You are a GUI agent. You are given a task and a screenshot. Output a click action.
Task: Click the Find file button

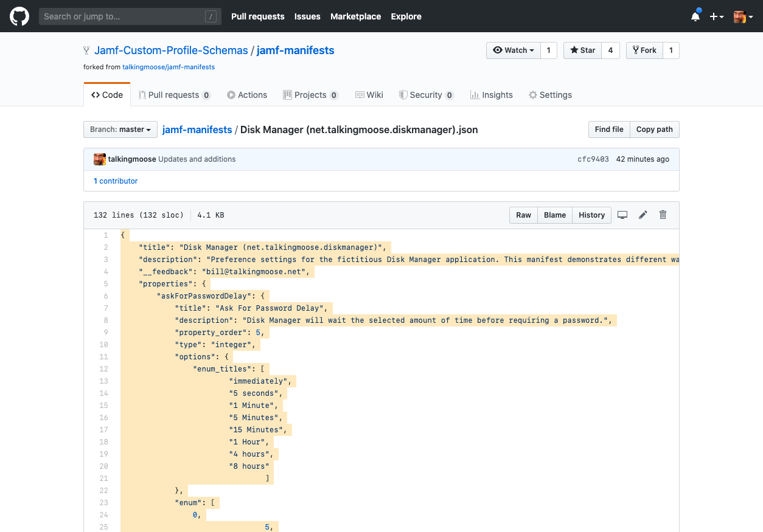[x=609, y=130]
